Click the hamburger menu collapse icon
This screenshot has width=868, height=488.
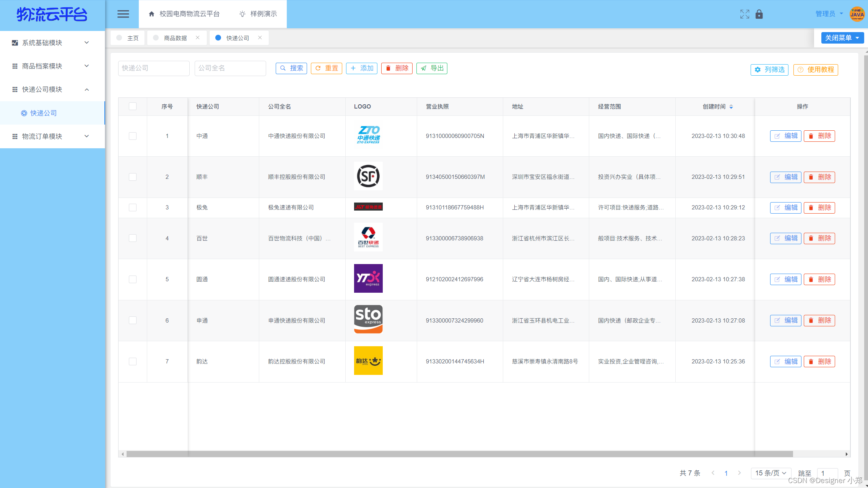pyautogui.click(x=123, y=14)
